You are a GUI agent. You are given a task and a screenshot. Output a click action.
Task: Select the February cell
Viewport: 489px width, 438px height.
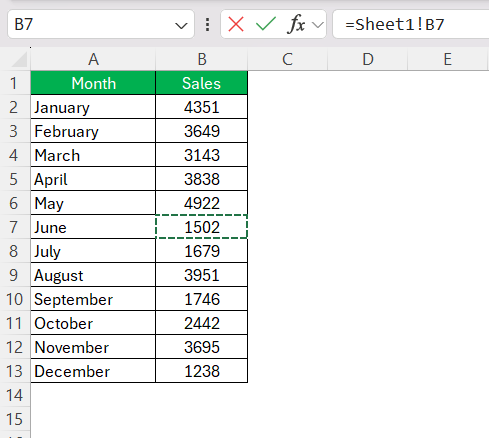coord(93,131)
